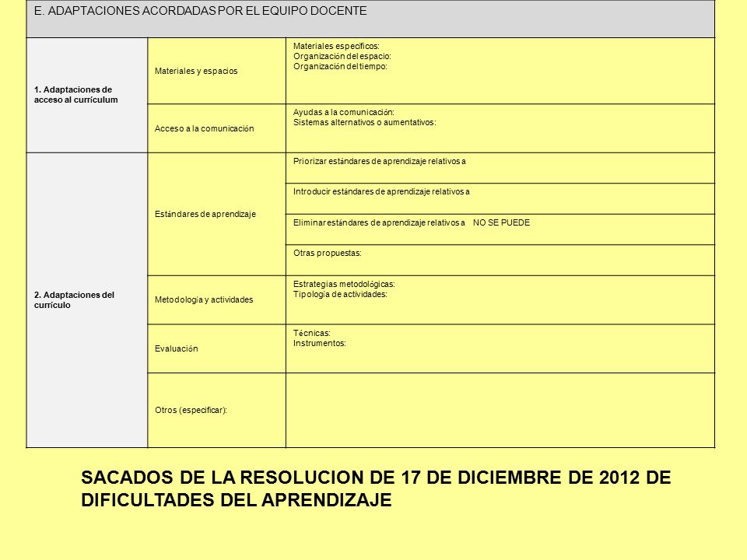The image size is (747, 560).
Task: Click the 'Organización del espacio:' line
Action: 342,56
